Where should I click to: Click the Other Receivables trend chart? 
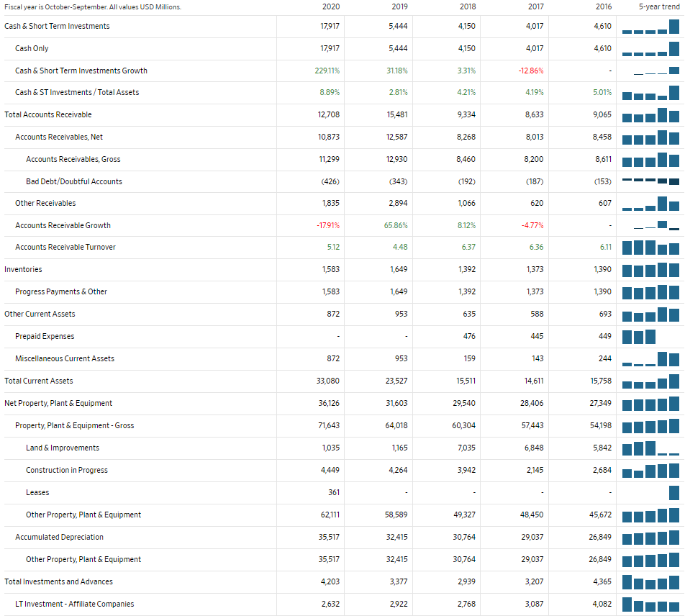(x=650, y=204)
